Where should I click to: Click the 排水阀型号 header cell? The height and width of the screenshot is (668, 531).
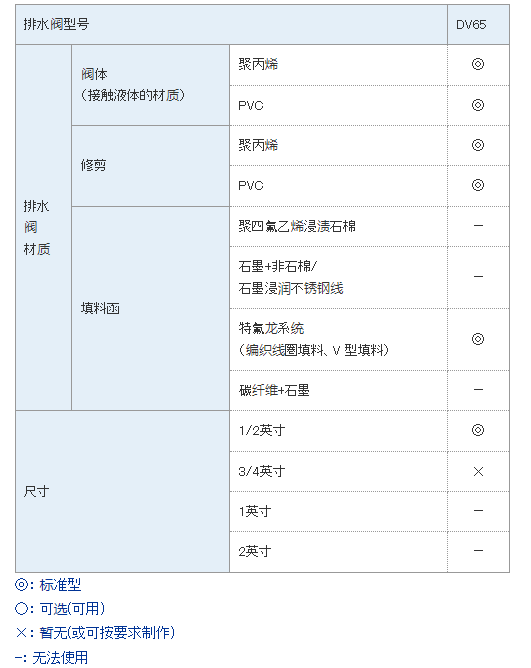231,25
